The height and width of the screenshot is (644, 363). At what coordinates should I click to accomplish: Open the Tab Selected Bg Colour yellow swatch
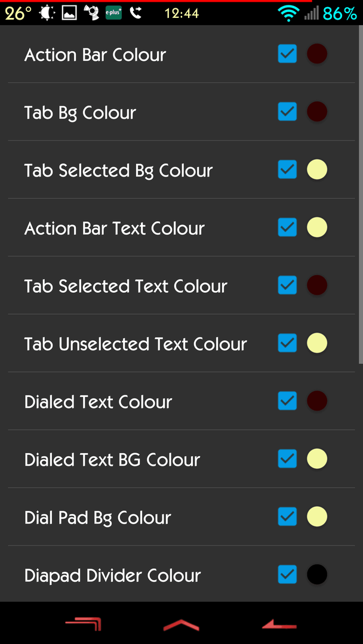(317, 169)
